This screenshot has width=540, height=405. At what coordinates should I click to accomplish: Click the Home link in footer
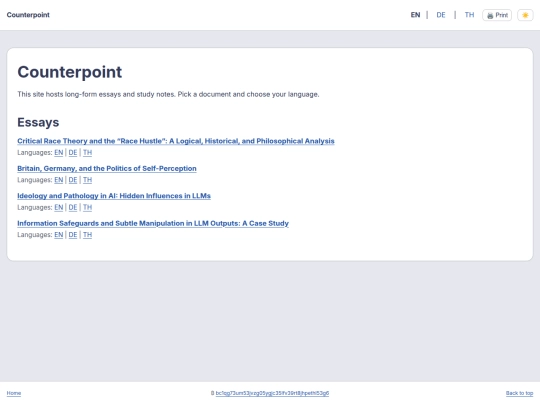click(14, 393)
